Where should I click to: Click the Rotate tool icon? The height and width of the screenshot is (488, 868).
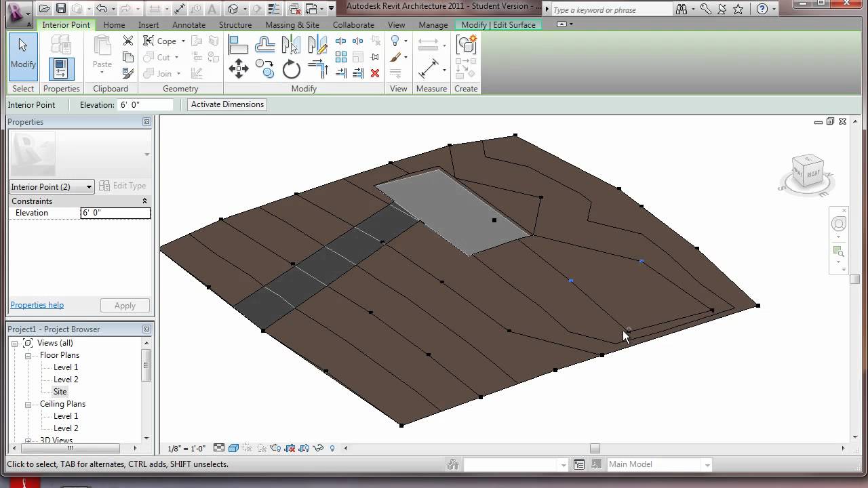(x=292, y=69)
